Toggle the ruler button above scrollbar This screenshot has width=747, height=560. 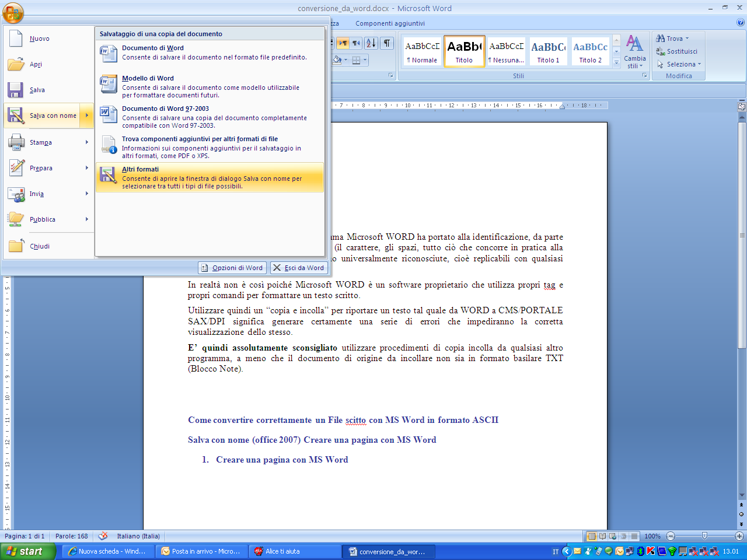tap(742, 107)
